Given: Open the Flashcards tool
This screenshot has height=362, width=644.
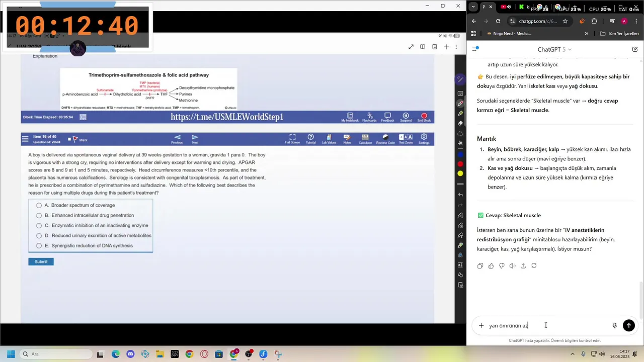Looking at the screenshot, I should coord(369,117).
